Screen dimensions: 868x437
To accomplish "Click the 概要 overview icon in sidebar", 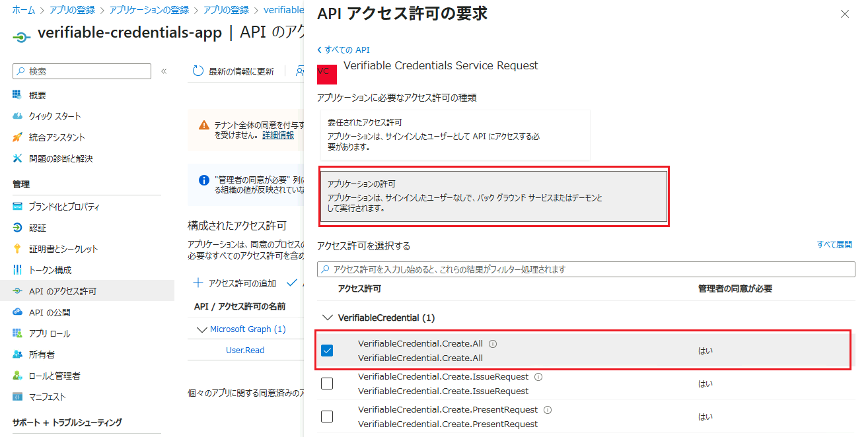I will pos(18,95).
